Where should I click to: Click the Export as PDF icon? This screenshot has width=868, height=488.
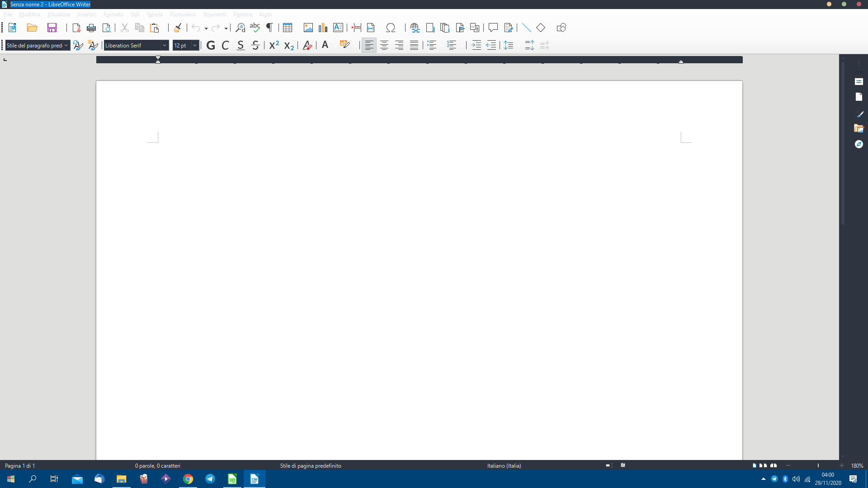(76, 28)
